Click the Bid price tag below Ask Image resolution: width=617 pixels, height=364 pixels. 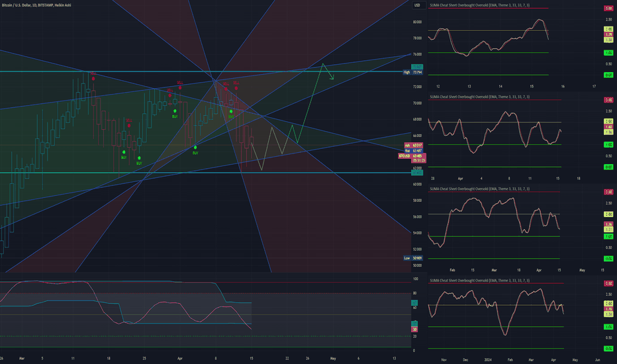coord(414,150)
